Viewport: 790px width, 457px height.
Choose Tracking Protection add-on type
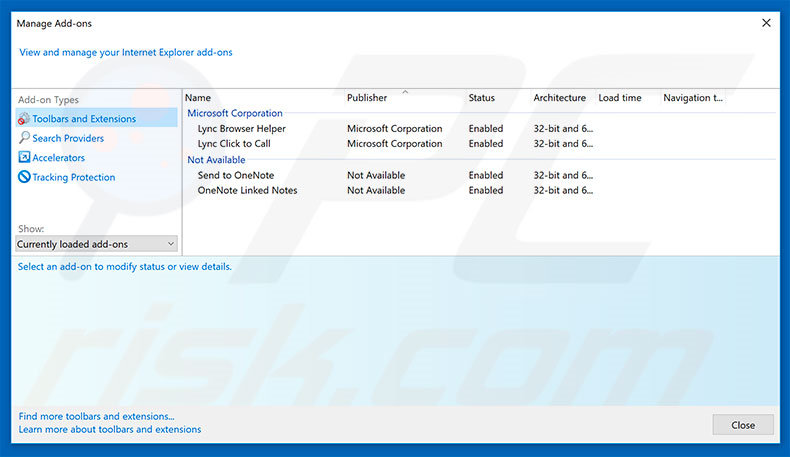[x=74, y=177]
